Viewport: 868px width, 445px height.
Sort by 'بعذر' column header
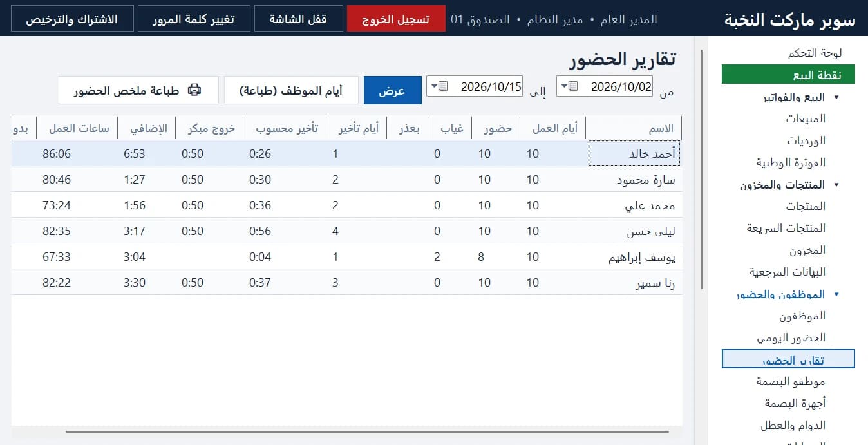tap(408, 128)
